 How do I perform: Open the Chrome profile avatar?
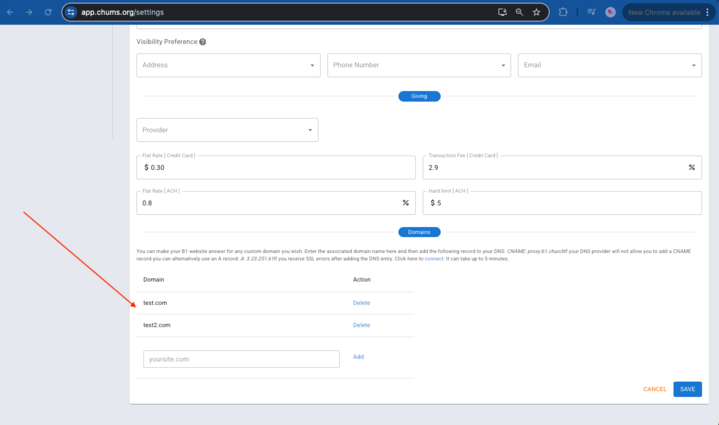click(x=610, y=12)
